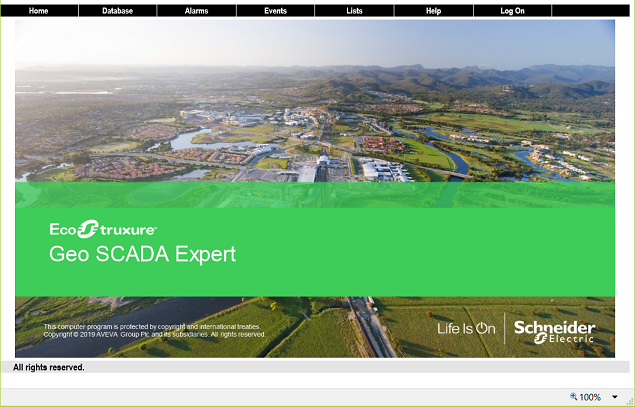Viewport: 635px width, 407px height.
Task: Click the window resize grip in the corner
Action: [629, 401]
